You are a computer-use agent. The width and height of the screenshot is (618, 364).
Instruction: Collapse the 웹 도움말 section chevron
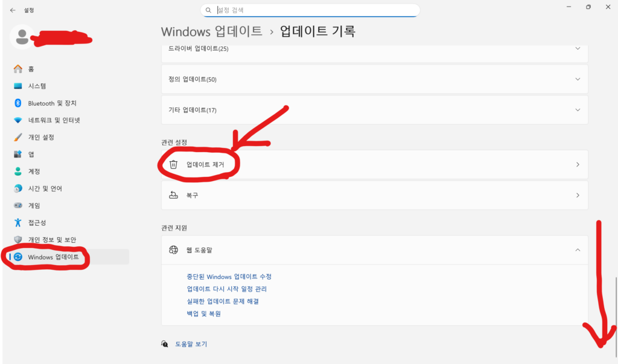point(578,250)
